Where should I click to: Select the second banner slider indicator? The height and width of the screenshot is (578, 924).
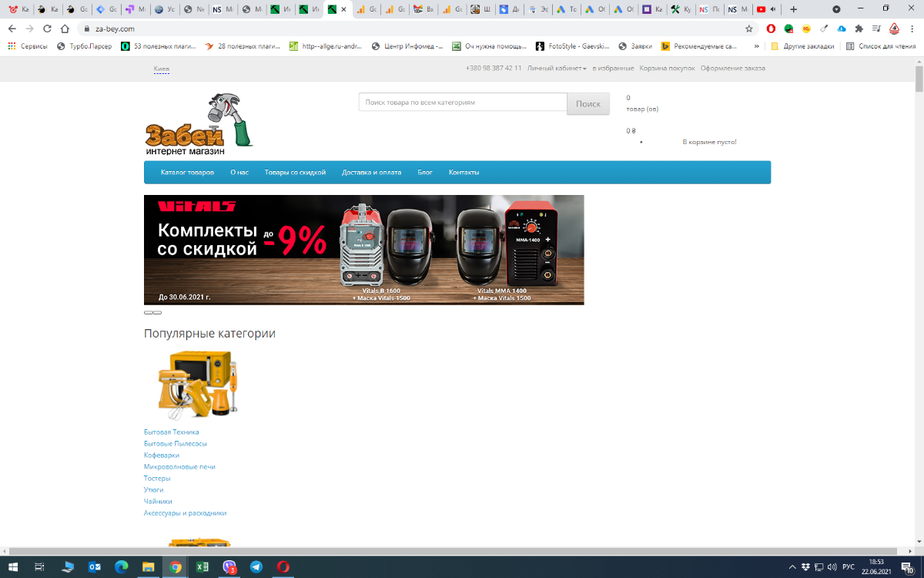(157, 312)
